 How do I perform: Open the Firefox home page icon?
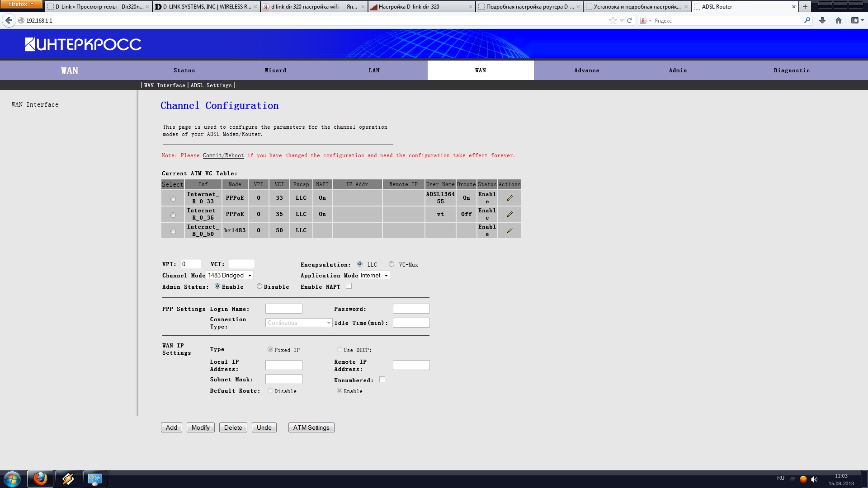[838, 20]
